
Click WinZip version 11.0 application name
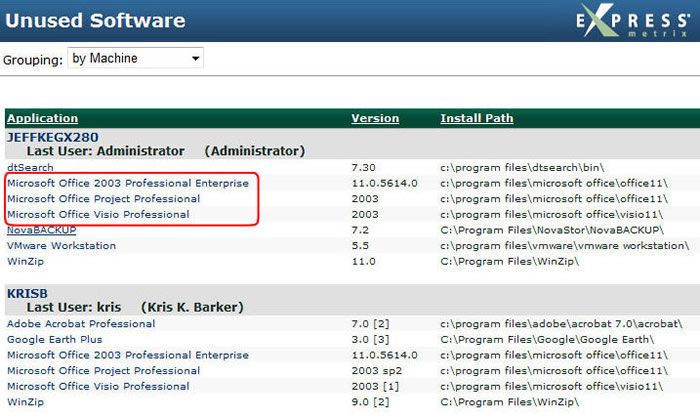25,261
